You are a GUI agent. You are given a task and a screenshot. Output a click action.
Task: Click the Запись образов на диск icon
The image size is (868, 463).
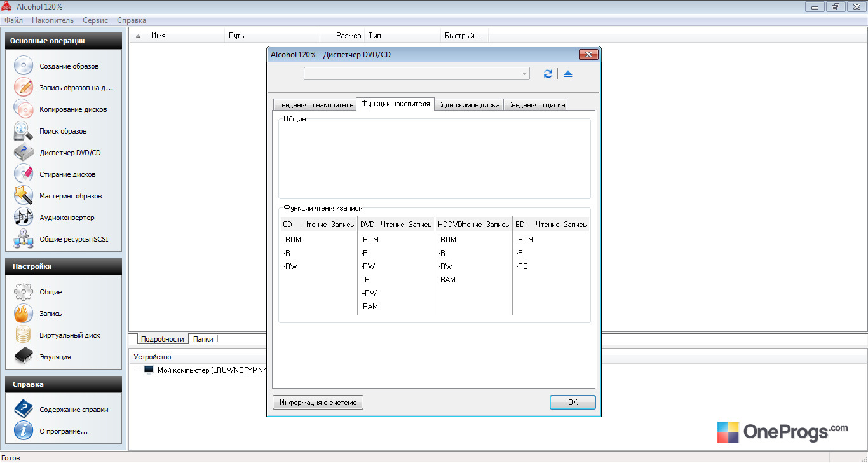click(x=24, y=88)
